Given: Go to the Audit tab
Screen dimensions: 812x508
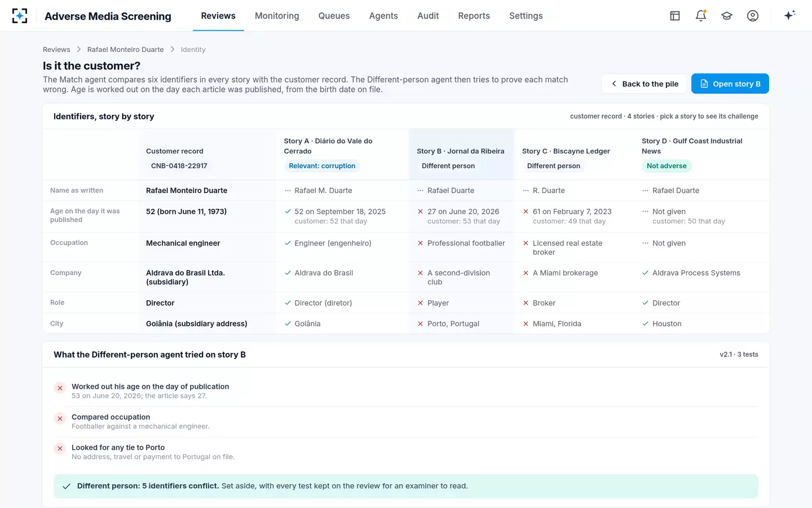Looking at the screenshot, I should click(428, 16).
